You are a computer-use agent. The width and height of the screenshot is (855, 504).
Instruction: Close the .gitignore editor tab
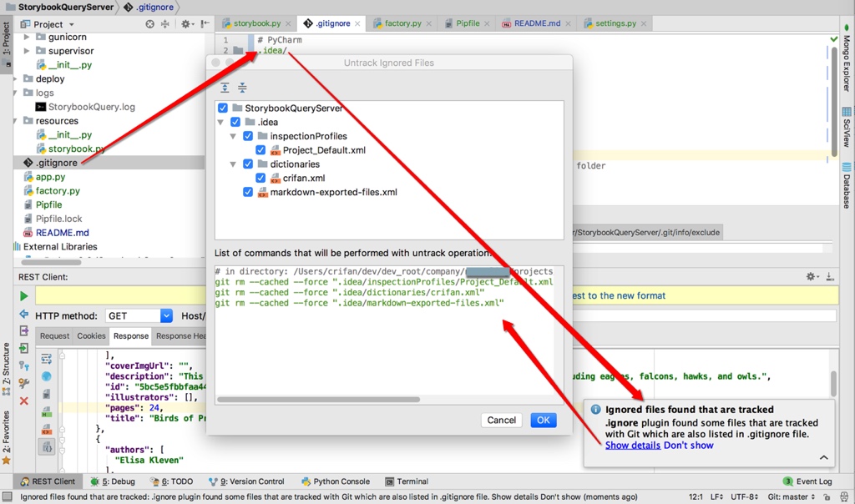point(357,23)
